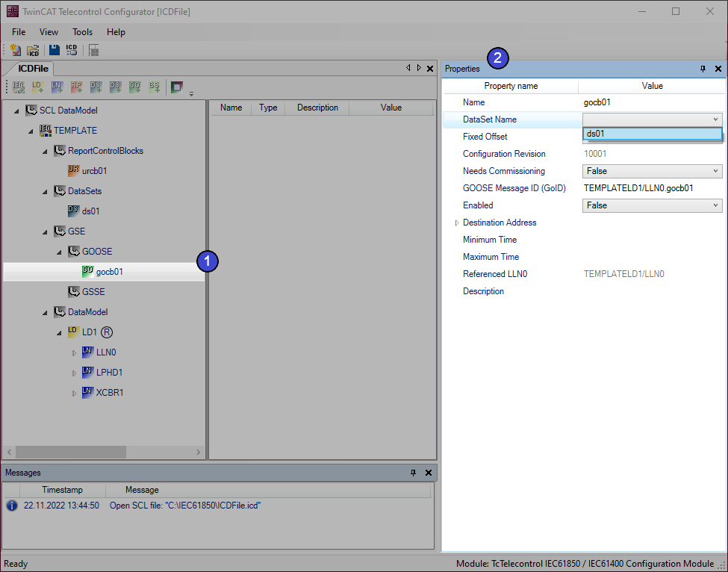
Task: Click the DS icon next to ds01
Action: (x=73, y=211)
